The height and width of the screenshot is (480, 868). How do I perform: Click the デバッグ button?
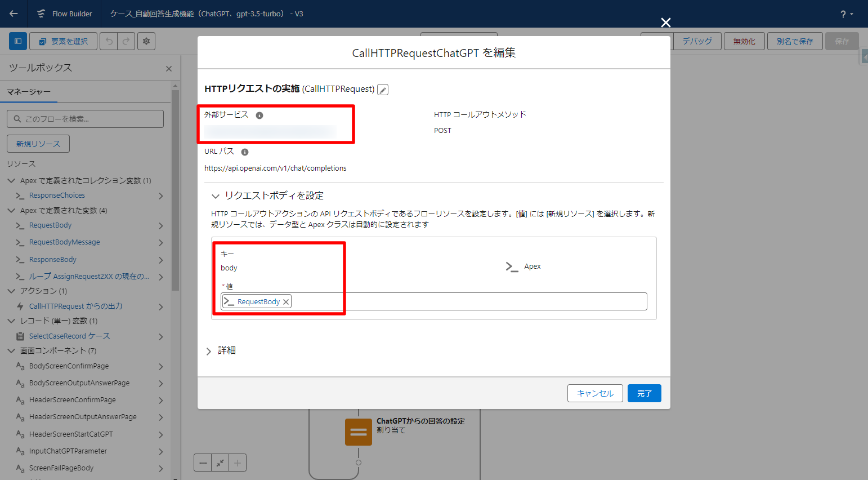pyautogui.click(x=697, y=41)
